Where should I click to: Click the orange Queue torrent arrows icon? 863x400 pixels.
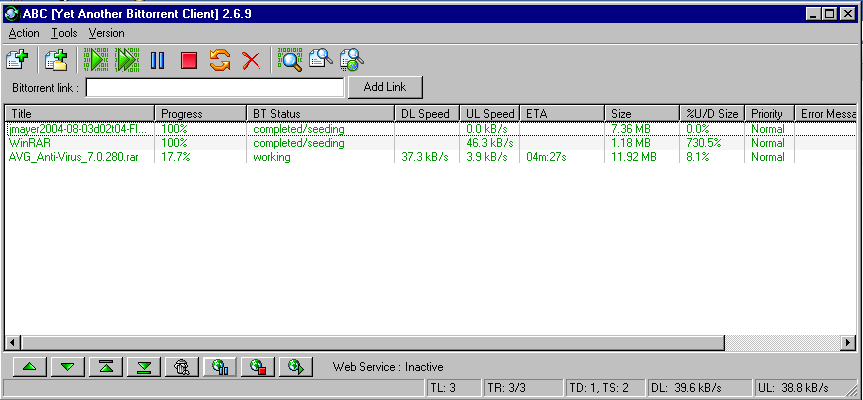(x=220, y=60)
